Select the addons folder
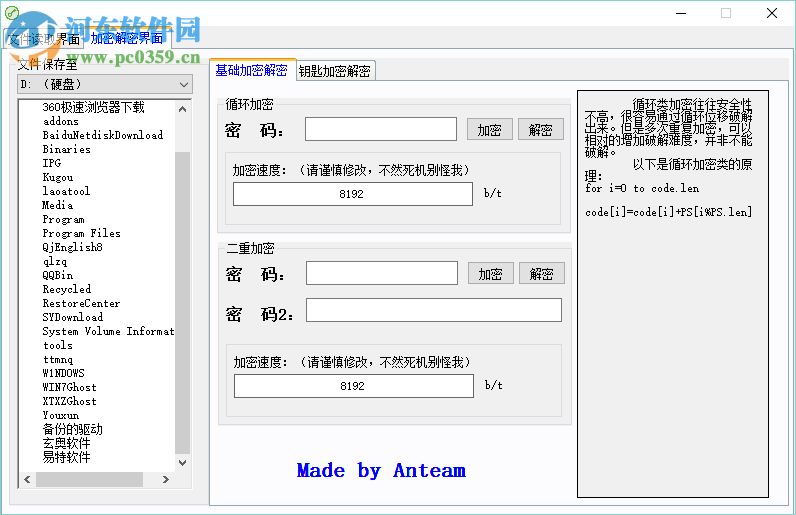Screen dimensions: 796x515 click(x=61, y=121)
